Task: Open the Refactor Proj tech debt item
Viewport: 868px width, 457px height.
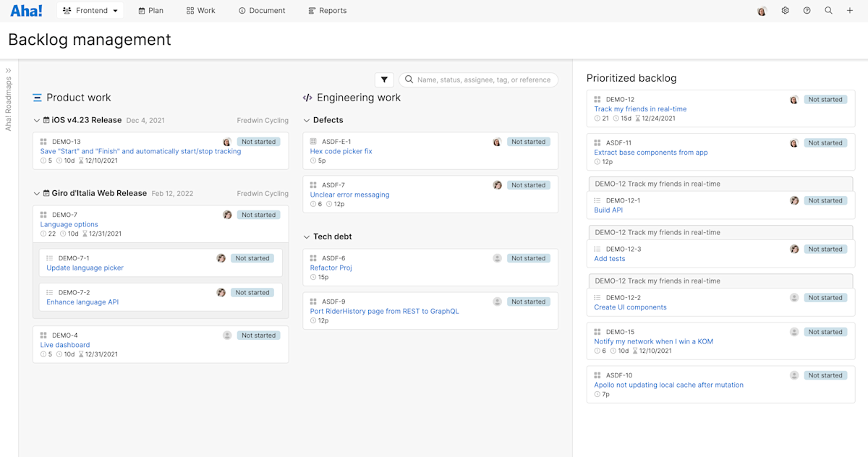Action: [x=331, y=268]
